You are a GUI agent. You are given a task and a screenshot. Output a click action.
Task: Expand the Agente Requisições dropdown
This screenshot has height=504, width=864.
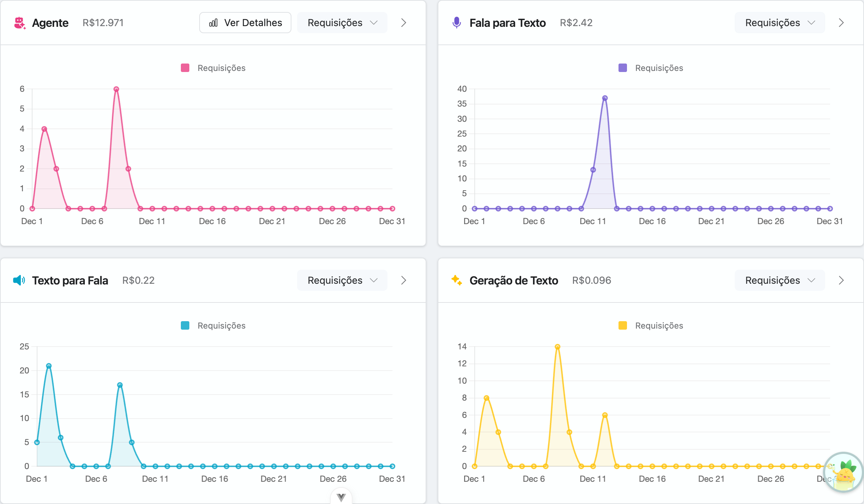point(342,23)
